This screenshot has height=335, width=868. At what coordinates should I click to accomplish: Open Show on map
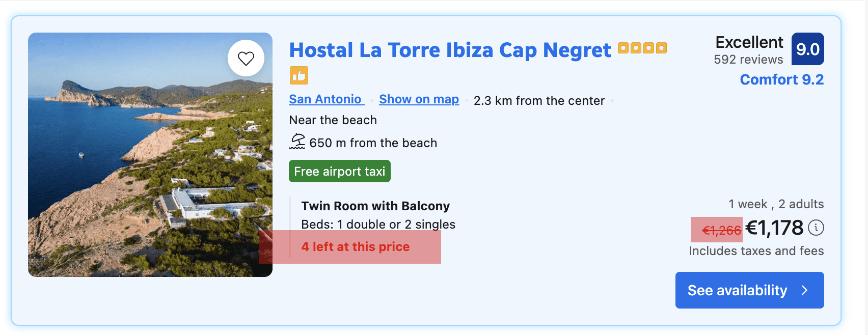coord(419,99)
